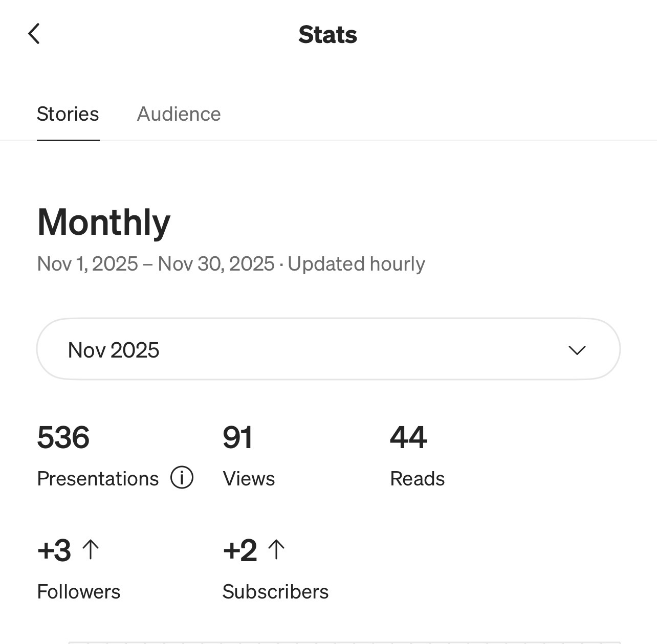Screen dimensions: 657x644
Task: Select the 91 views number
Action: click(x=237, y=438)
